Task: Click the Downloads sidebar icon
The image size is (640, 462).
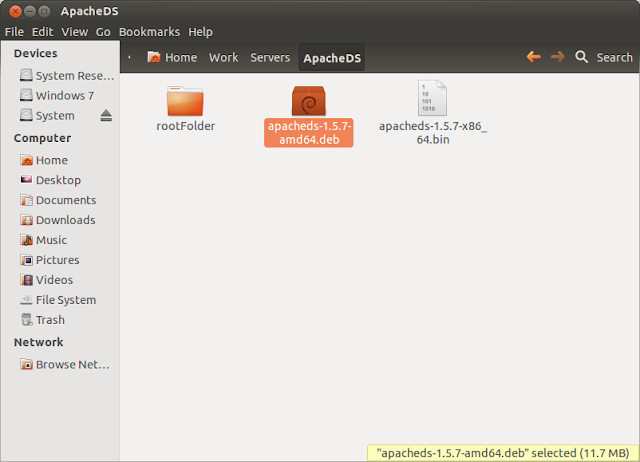Action: (x=27, y=220)
